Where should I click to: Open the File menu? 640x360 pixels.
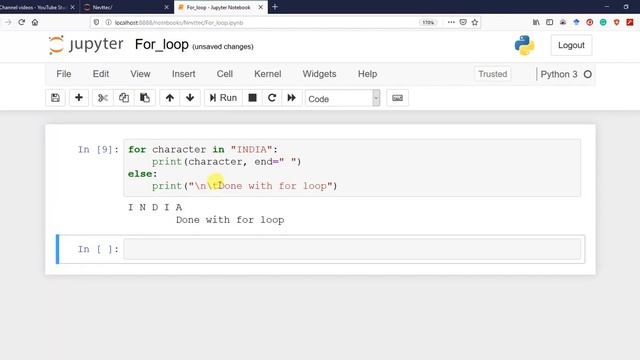64,74
